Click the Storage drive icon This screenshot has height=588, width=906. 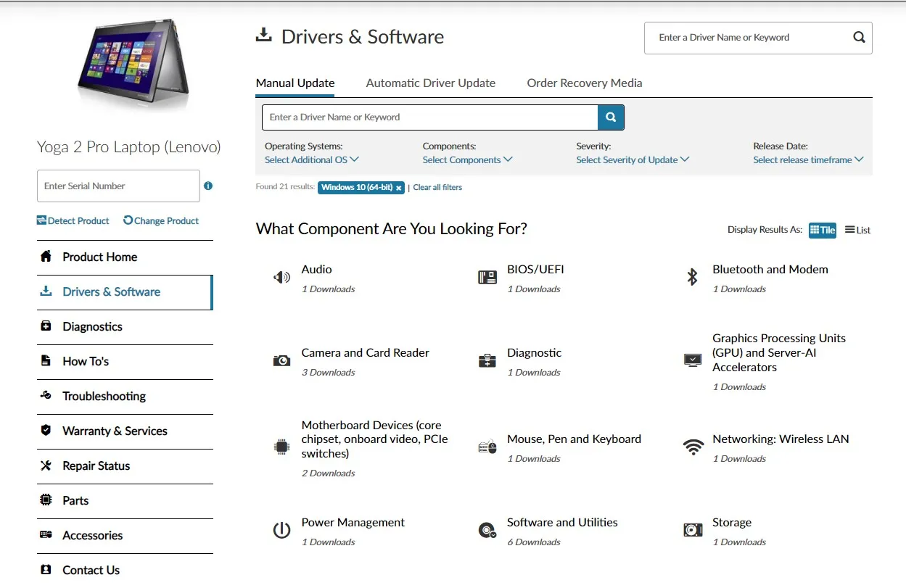click(693, 530)
